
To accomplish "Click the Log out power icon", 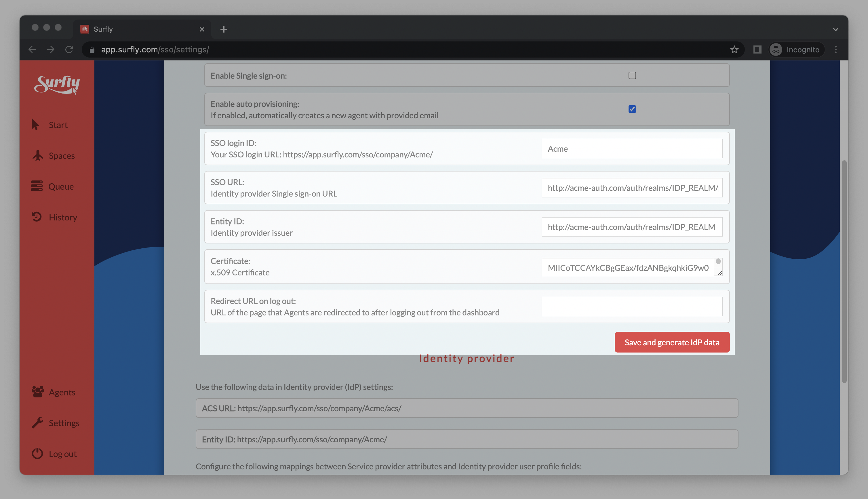I will click(x=37, y=454).
